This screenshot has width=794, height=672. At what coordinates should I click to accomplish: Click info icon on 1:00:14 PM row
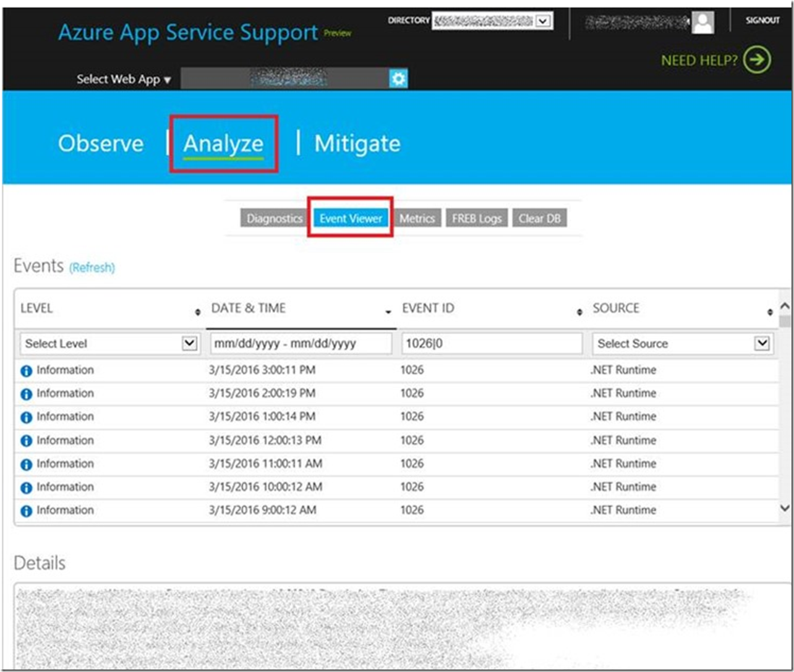(26, 417)
